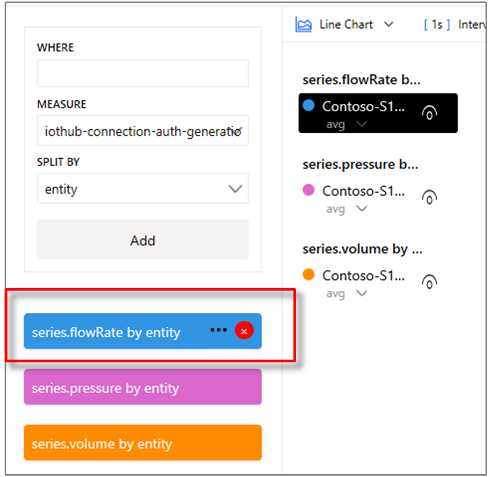Remove the series.flowRate by entity term
The height and width of the screenshot is (477, 488).
244,331
